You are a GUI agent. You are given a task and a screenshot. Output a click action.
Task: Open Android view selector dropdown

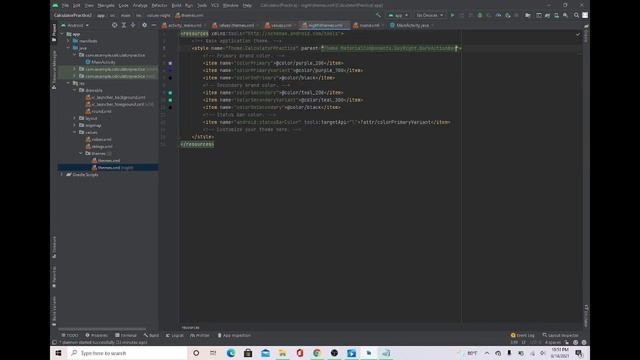pyautogui.click(x=75, y=25)
